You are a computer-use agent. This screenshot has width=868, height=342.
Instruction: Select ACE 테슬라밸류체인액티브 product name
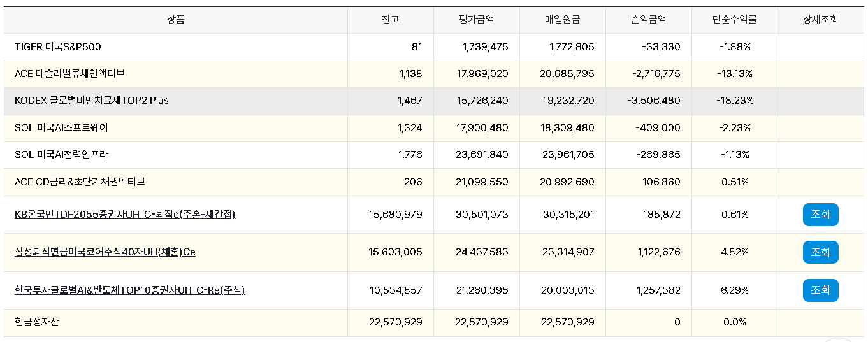[x=69, y=74]
